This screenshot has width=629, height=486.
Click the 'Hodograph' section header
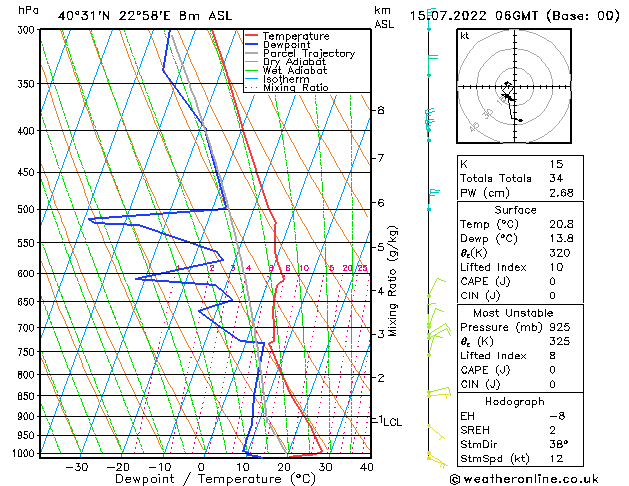coord(515,402)
